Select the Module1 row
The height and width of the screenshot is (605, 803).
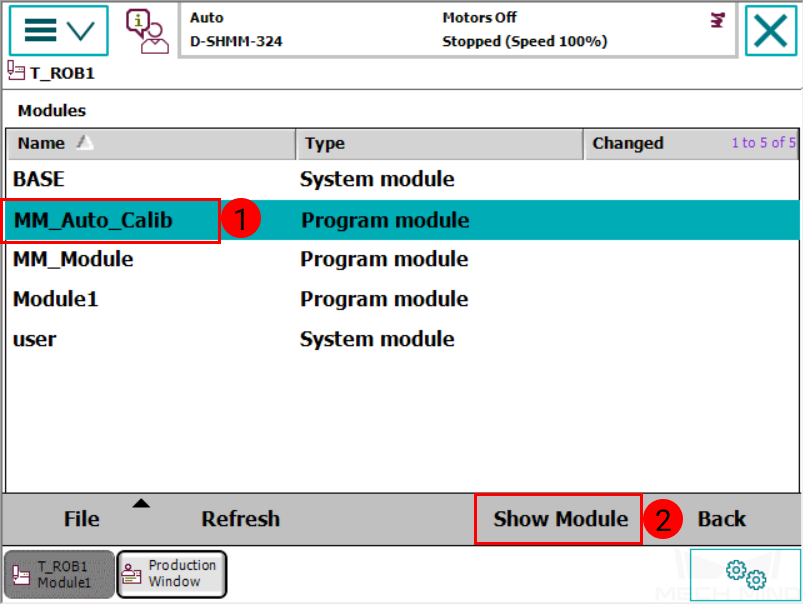pos(403,299)
